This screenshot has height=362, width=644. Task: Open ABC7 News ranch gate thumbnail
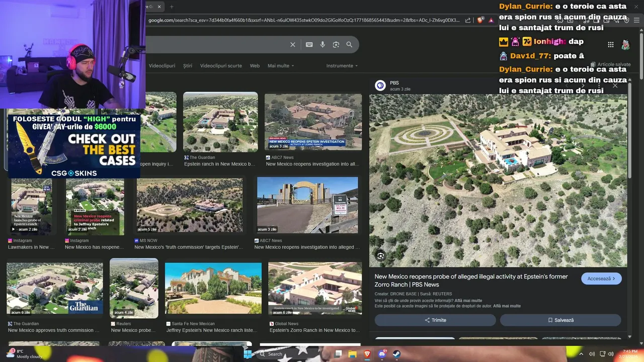(307, 205)
